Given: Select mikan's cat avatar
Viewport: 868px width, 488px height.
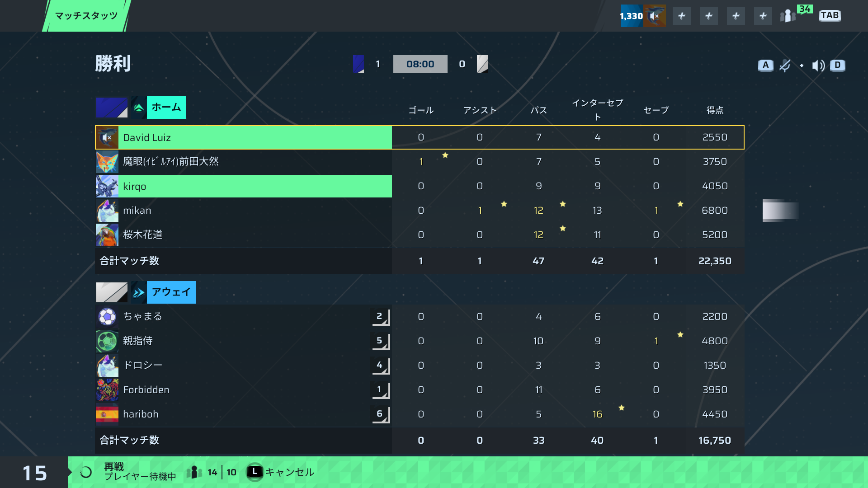Looking at the screenshot, I should (x=107, y=211).
